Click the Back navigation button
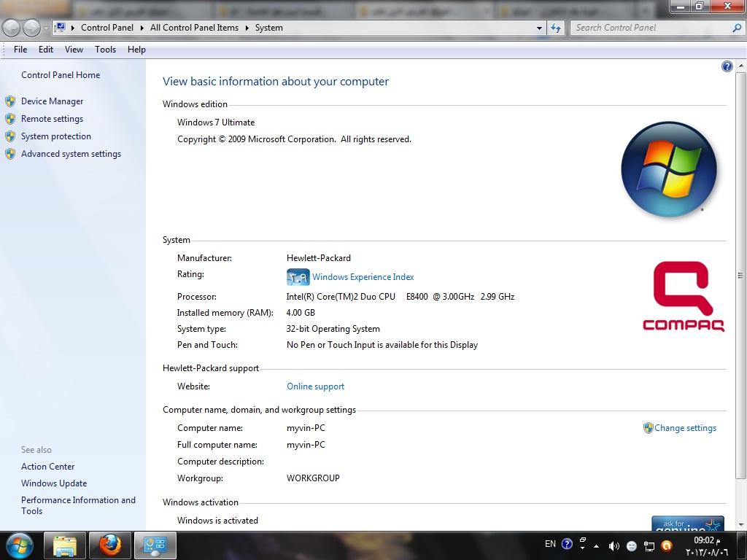 [12, 28]
